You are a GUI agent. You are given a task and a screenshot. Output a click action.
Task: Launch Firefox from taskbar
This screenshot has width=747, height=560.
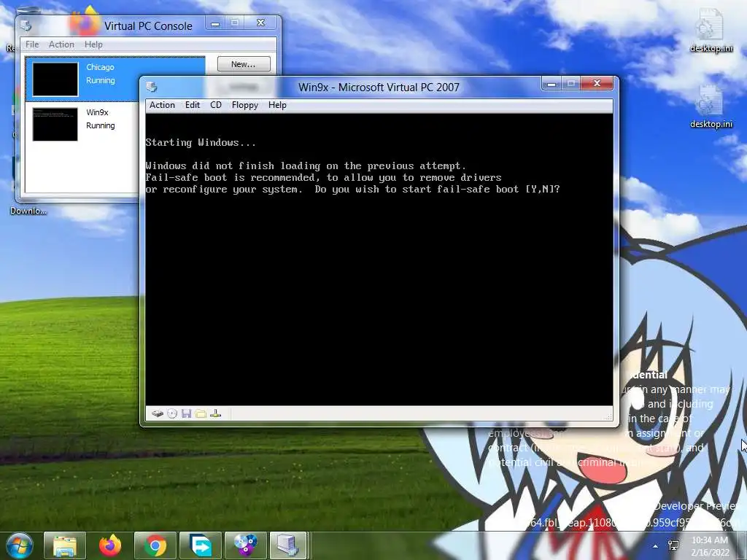110,545
